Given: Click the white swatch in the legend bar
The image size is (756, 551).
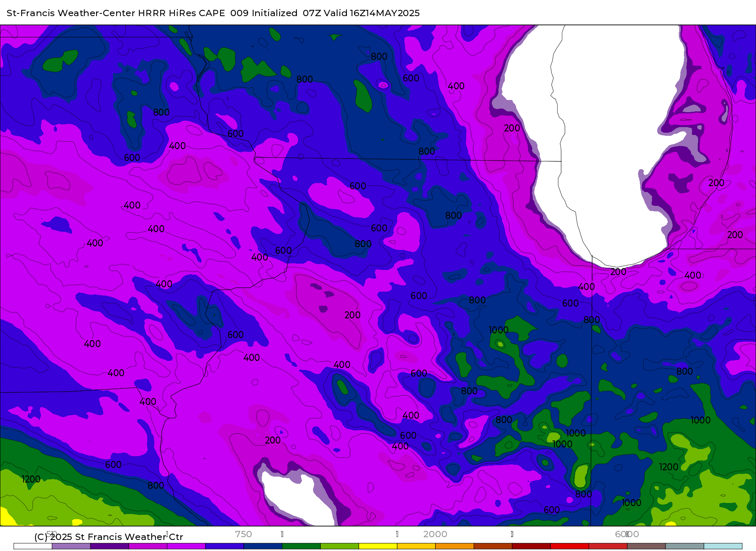Looking at the screenshot, I should pyautogui.click(x=33, y=546).
